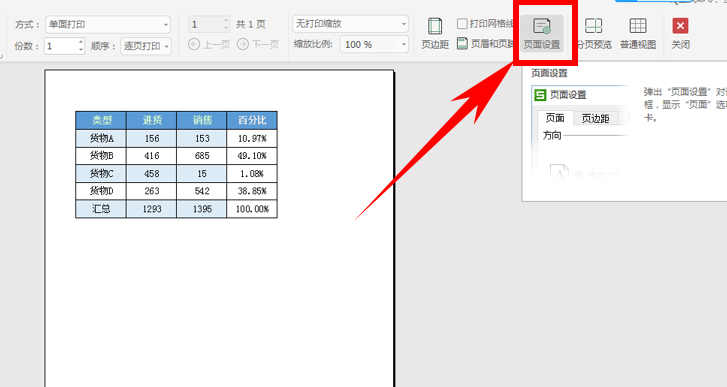Image resolution: width=727 pixels, height=387 pixels.
Task: Open 无打印缩放 scaling dropdown
Action: click(x=351, y=24)
